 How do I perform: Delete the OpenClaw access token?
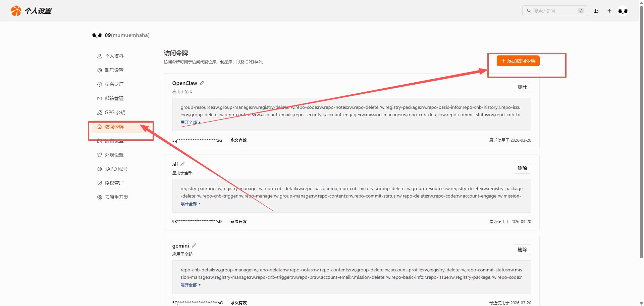[x=522, y=87]
